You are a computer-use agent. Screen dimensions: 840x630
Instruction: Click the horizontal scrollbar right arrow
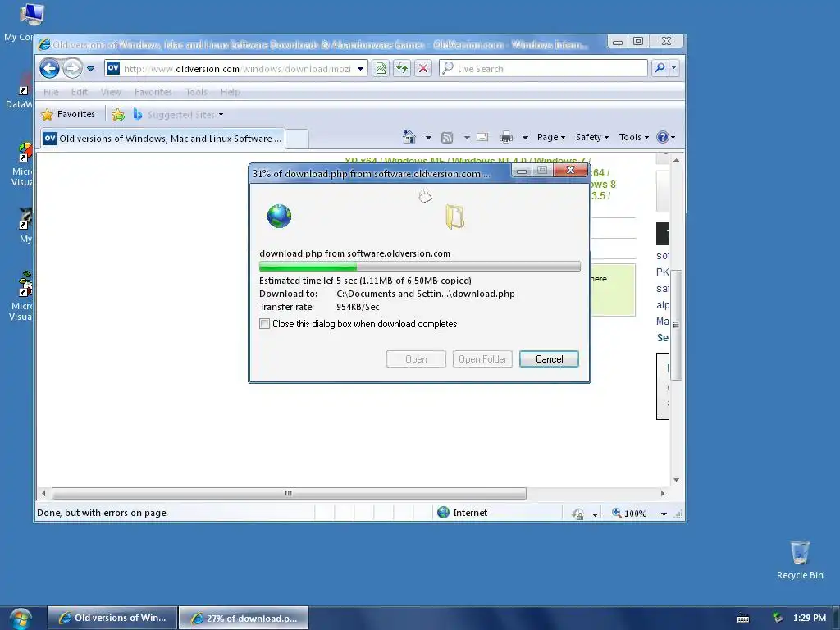tap(663, 493)
